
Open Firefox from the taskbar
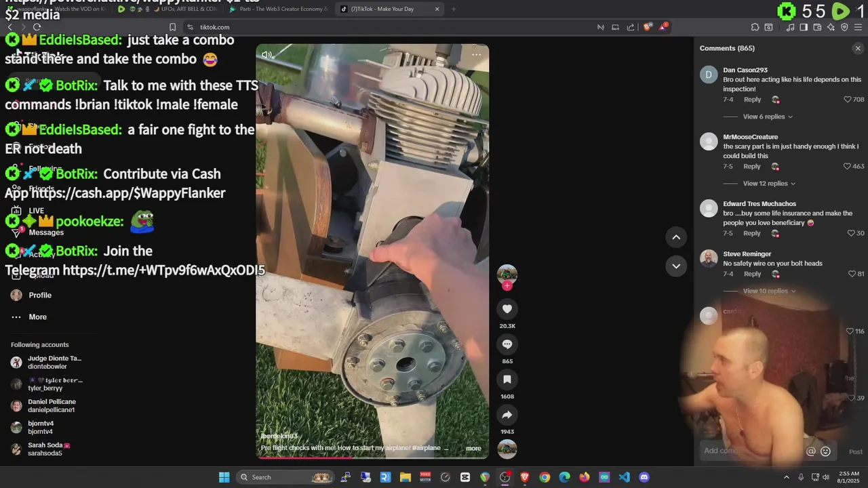tap(585, 477)
